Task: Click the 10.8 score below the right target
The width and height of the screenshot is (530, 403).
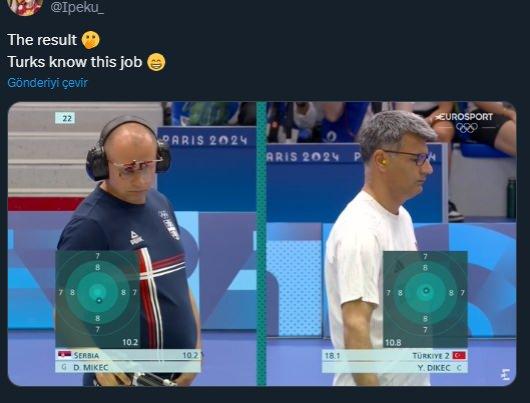Action: pyautogui.click(x=393, y=342)
